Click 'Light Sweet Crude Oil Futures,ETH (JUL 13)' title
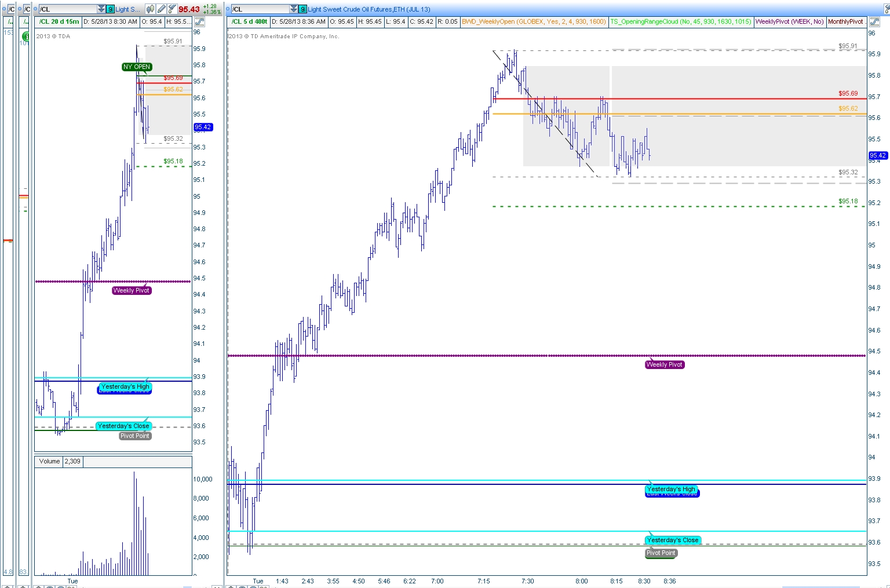Viewport: 890px width, 588px height. pyautogui.click(x=369, y=9)
